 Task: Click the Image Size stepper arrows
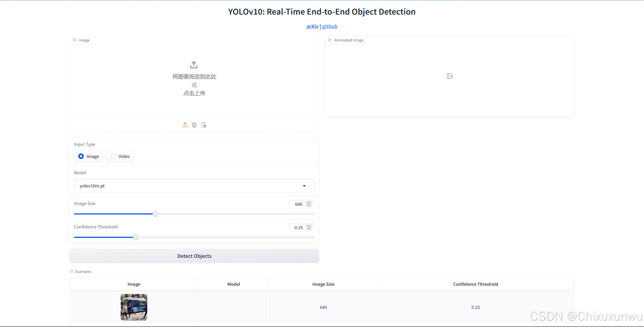click(x=309, y=204)
